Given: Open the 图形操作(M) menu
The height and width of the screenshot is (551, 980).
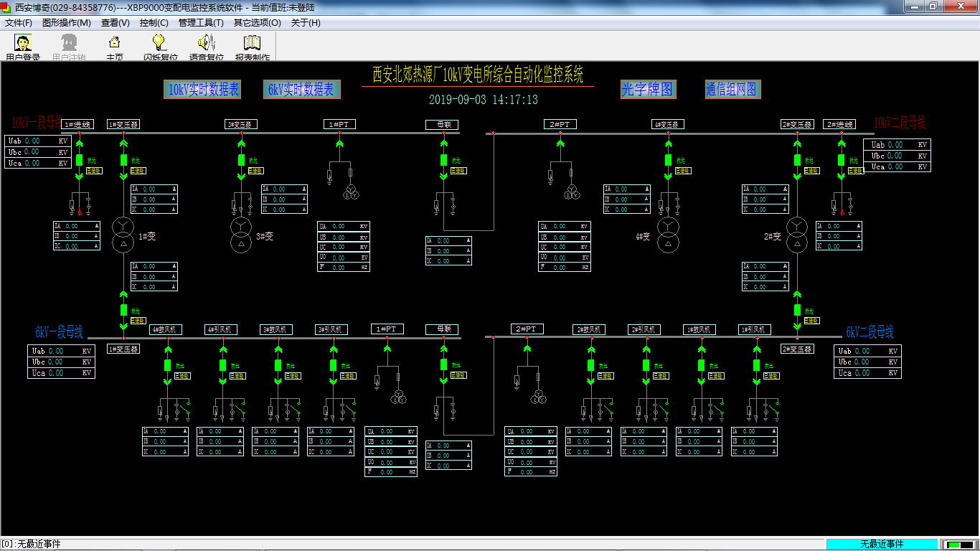Looking at the screenshot, I should tap(67, 22).
